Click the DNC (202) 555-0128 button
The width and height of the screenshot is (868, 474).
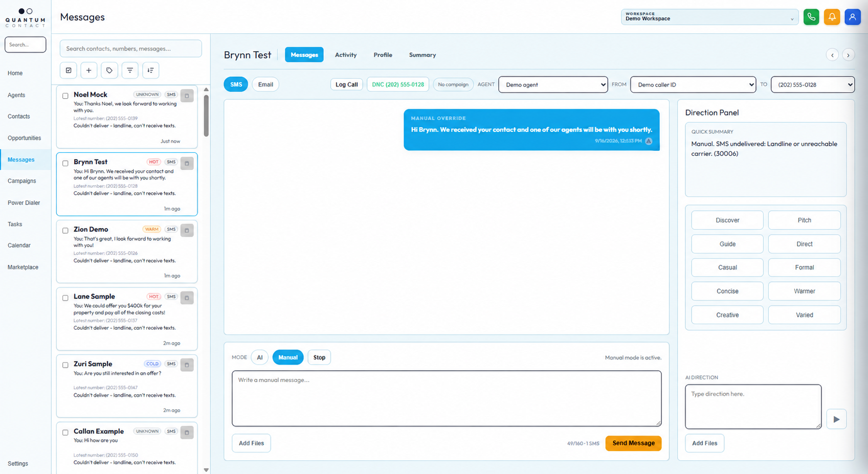[x=398, y=84]
